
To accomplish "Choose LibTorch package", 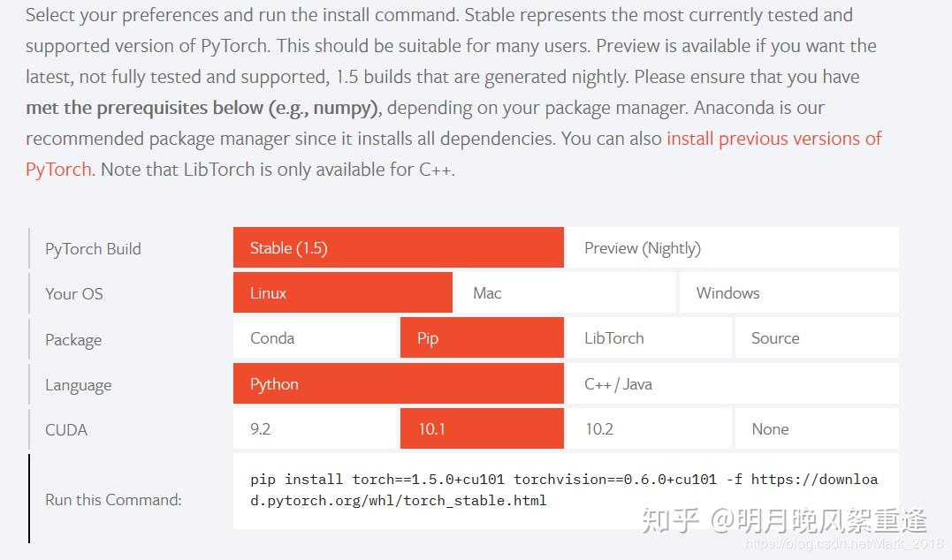I will pyautogui.click(x=649, y=337).
